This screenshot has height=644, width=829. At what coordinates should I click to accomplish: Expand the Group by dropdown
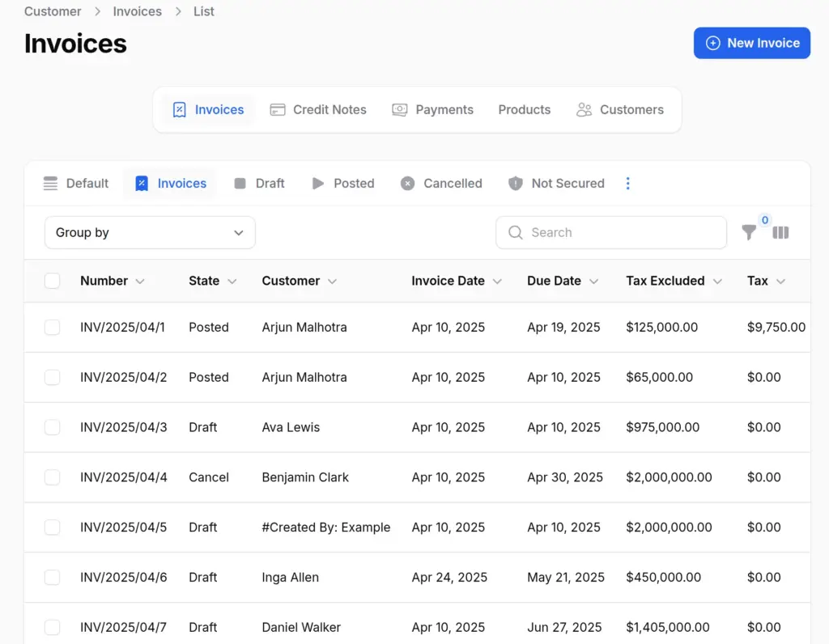150,233
